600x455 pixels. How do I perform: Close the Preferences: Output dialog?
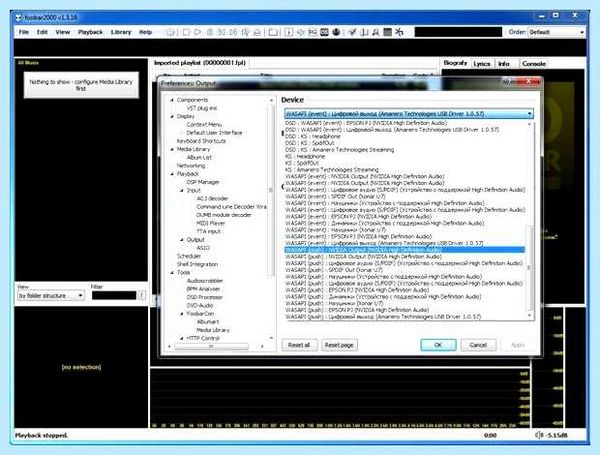tap(528, 81)
